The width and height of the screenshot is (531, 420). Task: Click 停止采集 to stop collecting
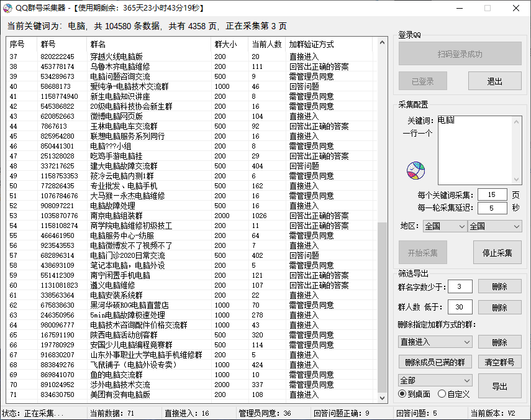click(x=497, y=253)
